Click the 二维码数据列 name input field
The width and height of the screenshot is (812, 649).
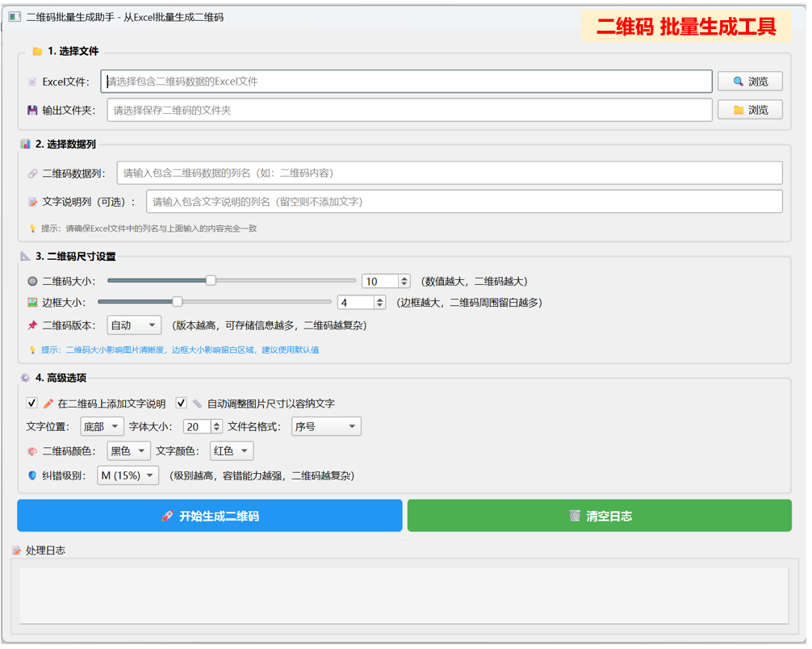pyautogui.click(x=450, y=173)
